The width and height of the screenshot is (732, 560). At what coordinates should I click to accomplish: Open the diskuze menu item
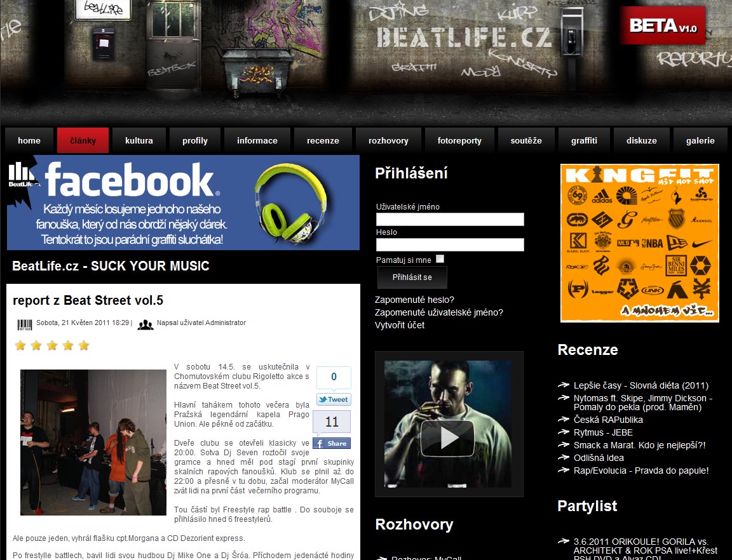pyautogui.click(x=641, y=140)
